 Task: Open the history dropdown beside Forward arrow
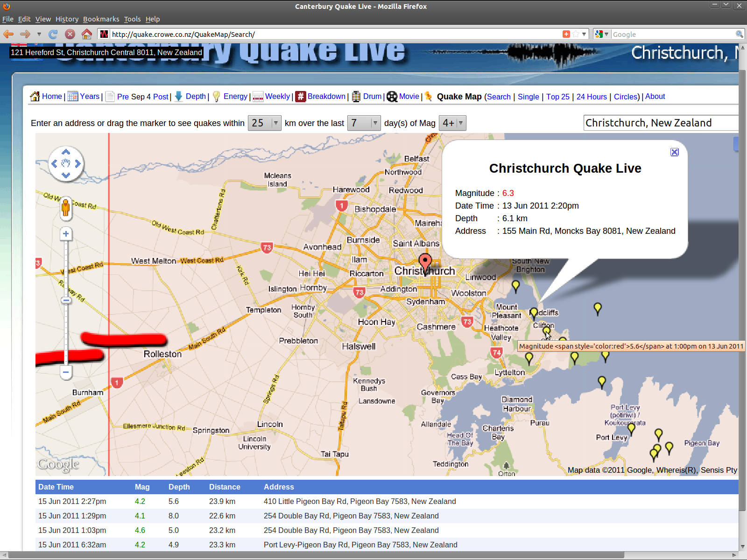click(39, 34)
